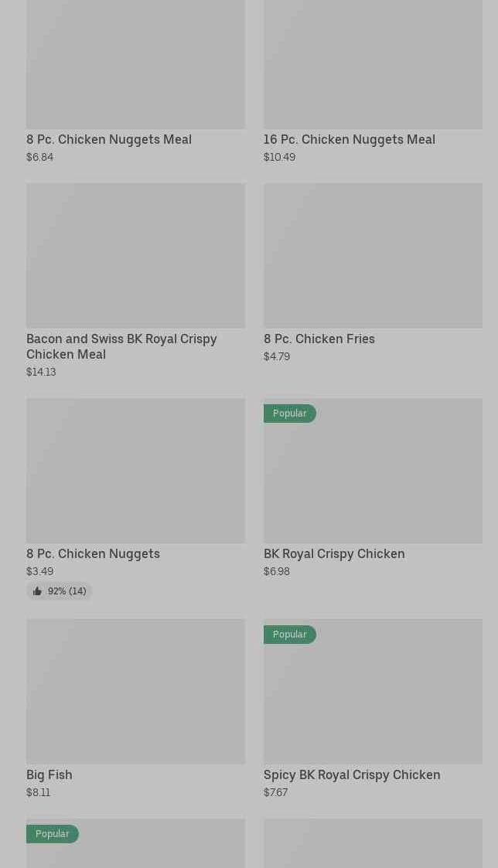Click the Big Fish product image
The height and width of the screenshot is (868, 498).
(x=135, y=691)
